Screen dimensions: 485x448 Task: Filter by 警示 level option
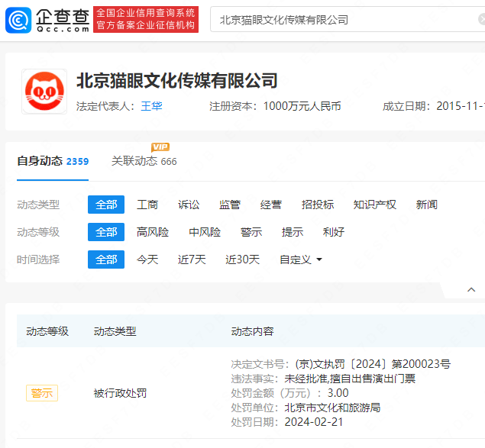click(x=251, y=232)
